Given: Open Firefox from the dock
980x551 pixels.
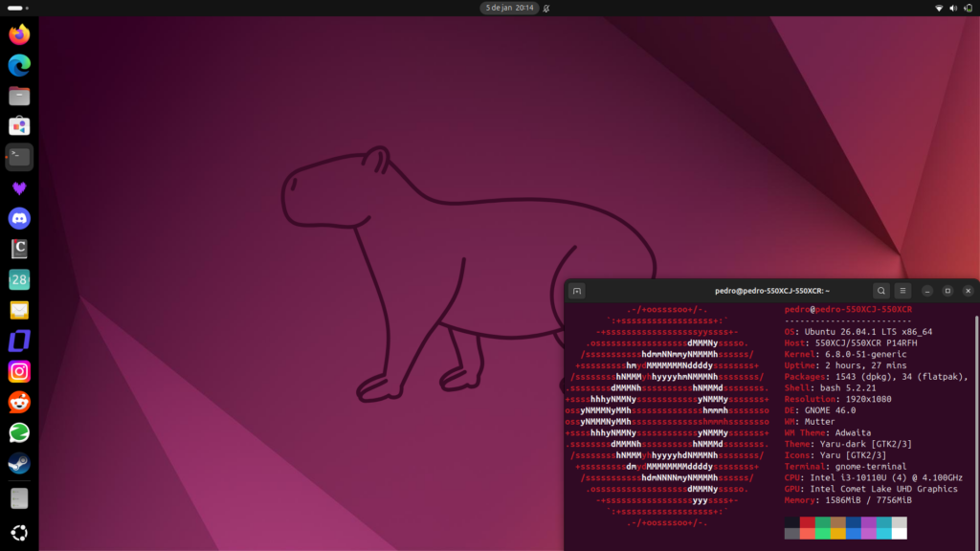Looking at the screenshot, I should 19,33.
